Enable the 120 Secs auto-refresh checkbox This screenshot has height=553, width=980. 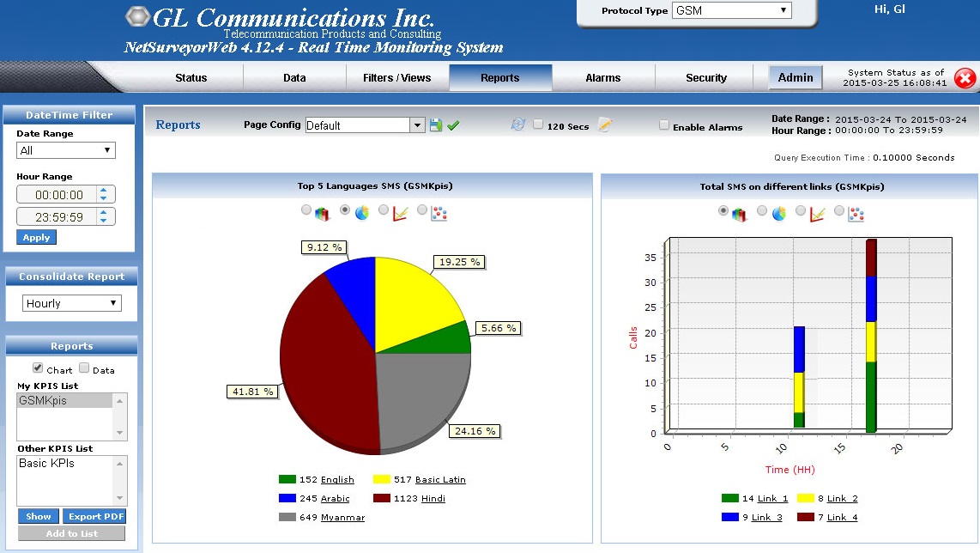pos(538,125)
